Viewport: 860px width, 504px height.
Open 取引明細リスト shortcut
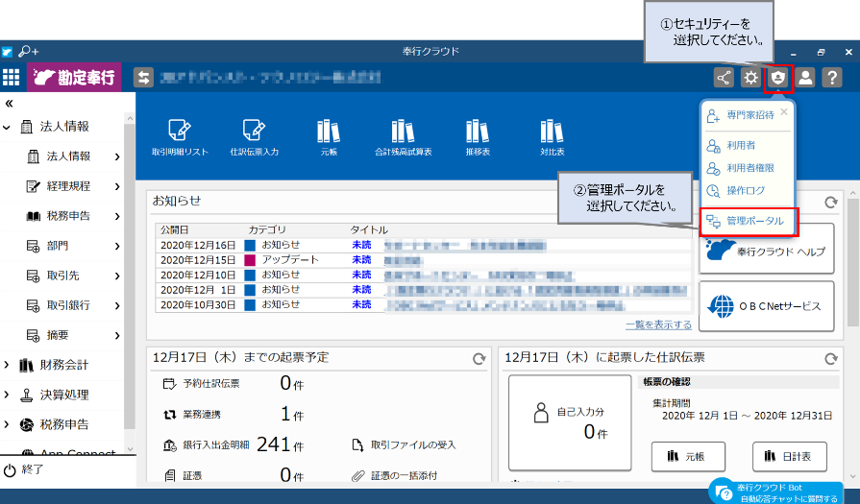(180, 137)
